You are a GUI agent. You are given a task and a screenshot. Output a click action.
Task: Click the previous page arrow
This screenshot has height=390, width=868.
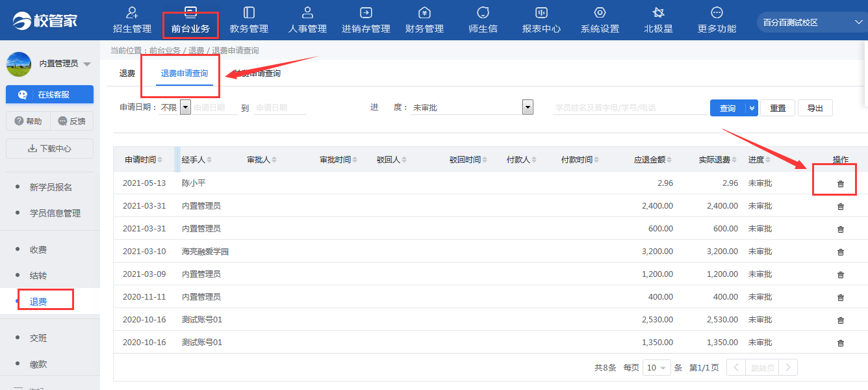(x=735, y=367)
